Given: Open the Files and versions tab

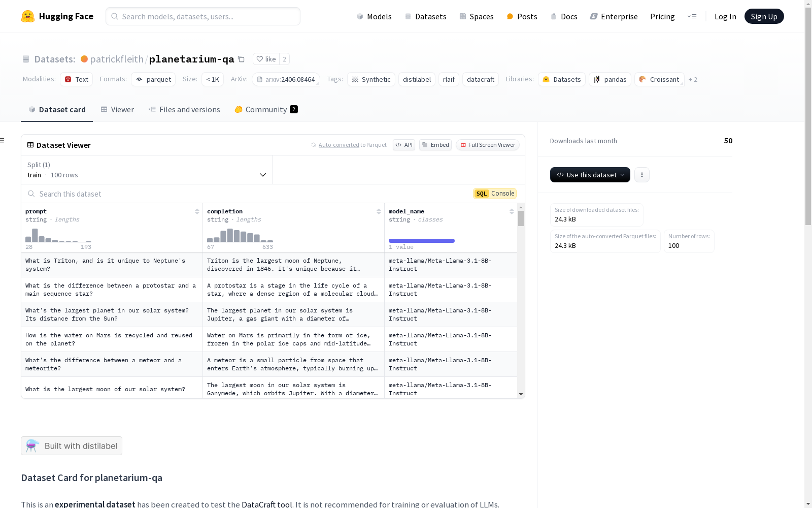Looking at the screenshot, I should point(184,110).
